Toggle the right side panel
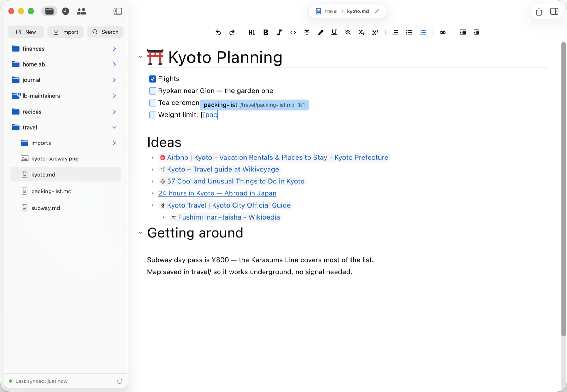 coord(555,11)
